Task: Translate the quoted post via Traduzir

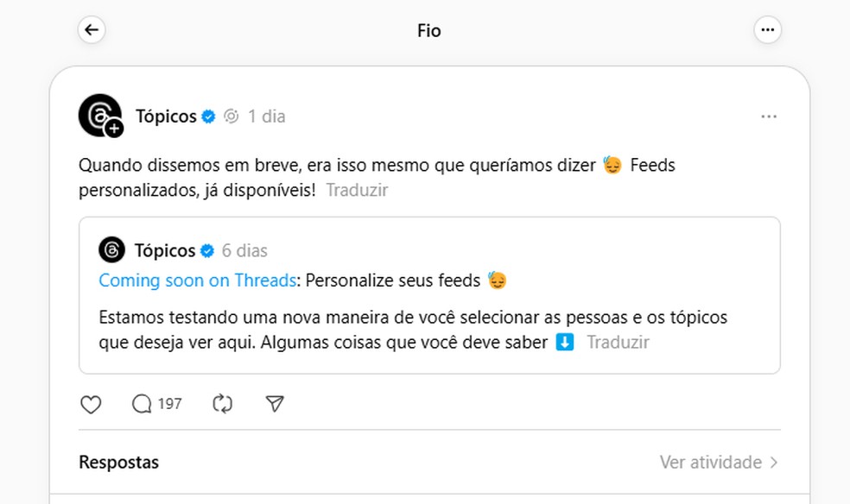Action: 618,342
